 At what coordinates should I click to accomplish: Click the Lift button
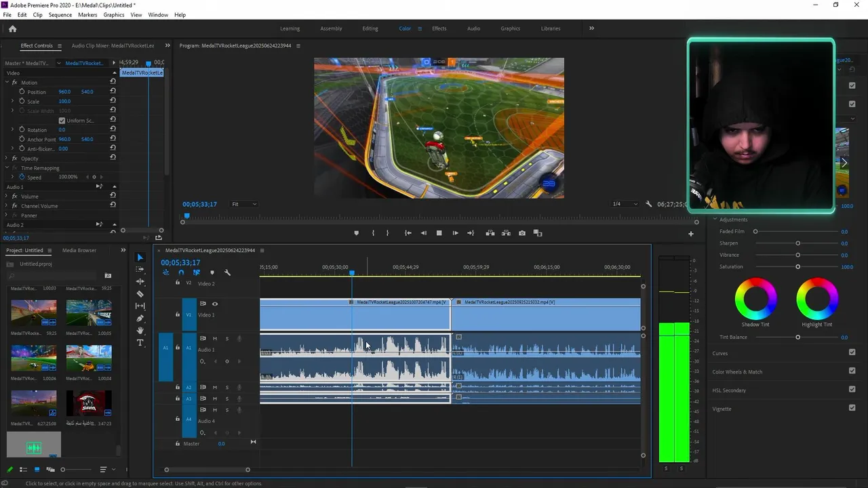point(490,233)
